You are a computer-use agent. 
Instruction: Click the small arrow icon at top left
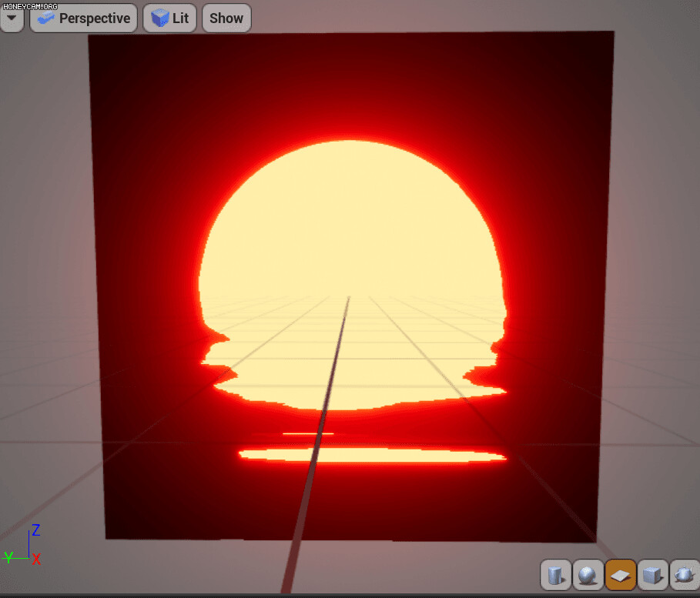(x=12, y=18)
